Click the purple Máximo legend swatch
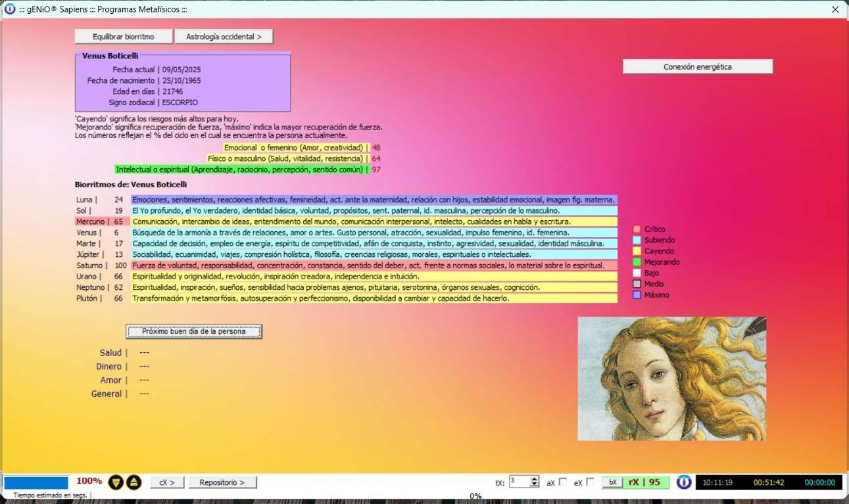849x504 pixels. coord(637,295)
